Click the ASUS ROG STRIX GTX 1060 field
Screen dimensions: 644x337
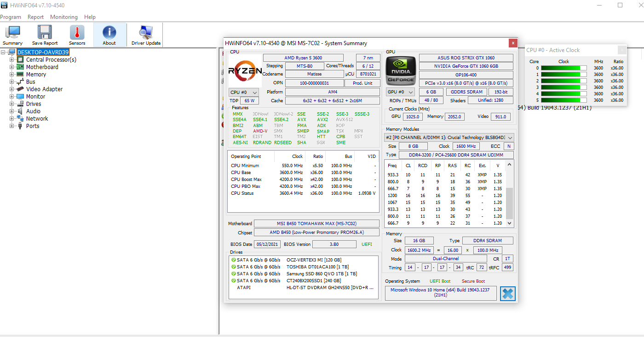point(466,58)
